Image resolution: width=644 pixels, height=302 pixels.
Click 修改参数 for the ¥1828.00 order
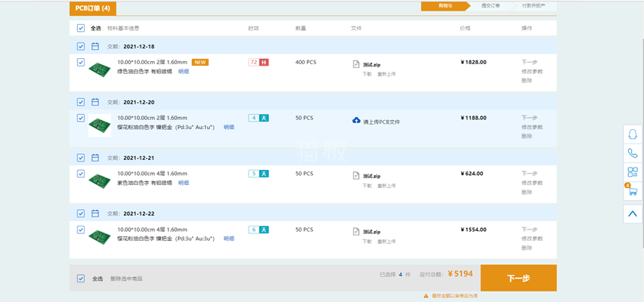[x=531, y=71]
